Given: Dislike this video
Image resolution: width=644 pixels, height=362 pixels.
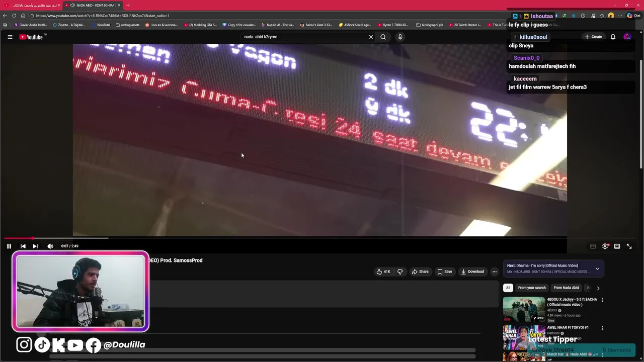Looking at the screenshot, I should point(400,271).
